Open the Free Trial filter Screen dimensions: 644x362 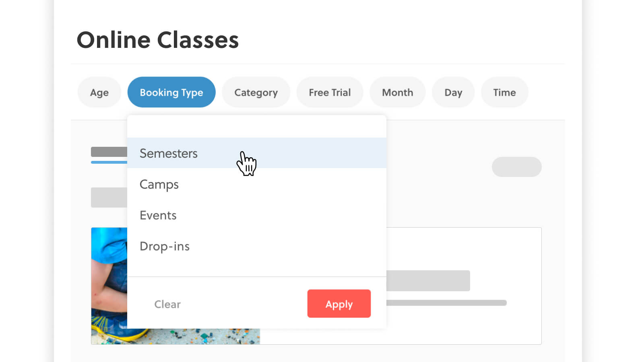[330, 93]
